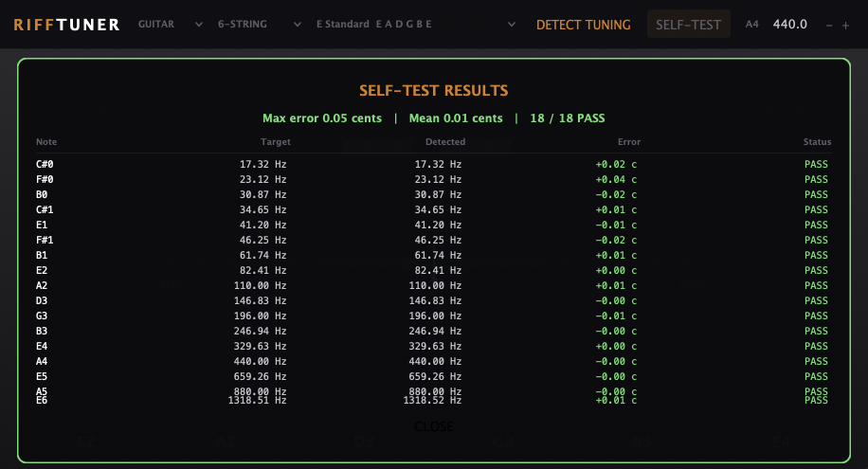The width and height of the screenshot is (868, 469).
Task: Click Target value 246.94 Hz for B3
Action: click(x=261, y=331)
